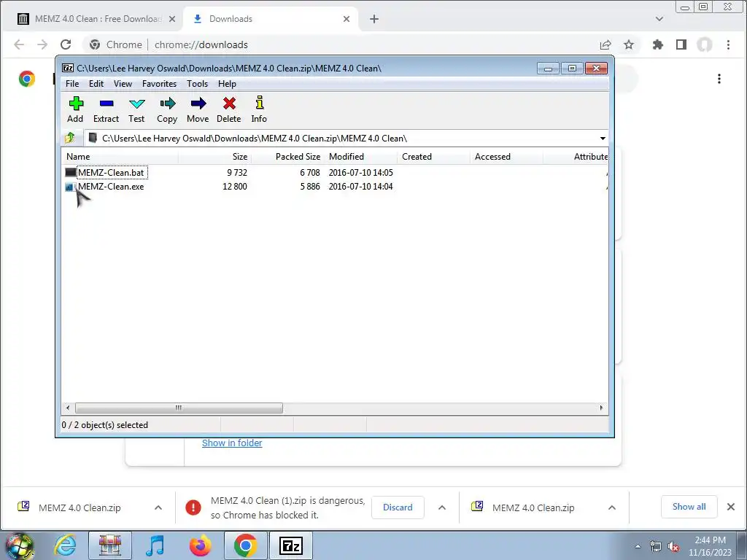Expand the 7-Zip address path dropdown

point(603,139)
